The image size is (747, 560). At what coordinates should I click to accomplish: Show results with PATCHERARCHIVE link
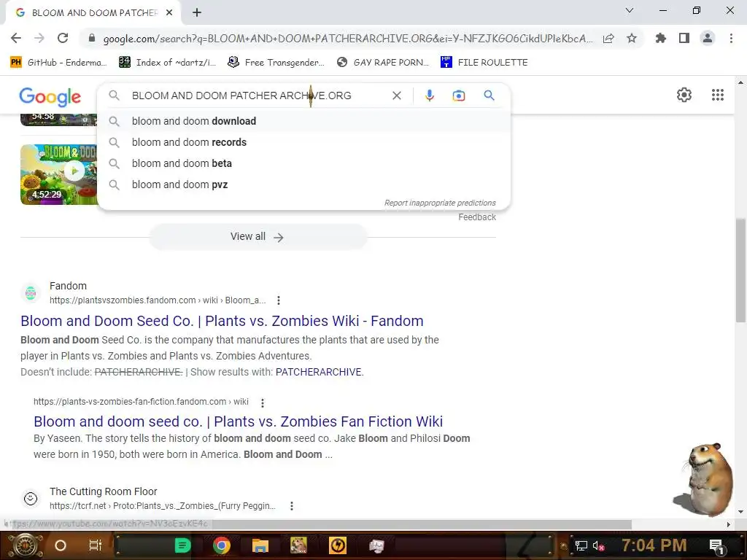(320, 372)
